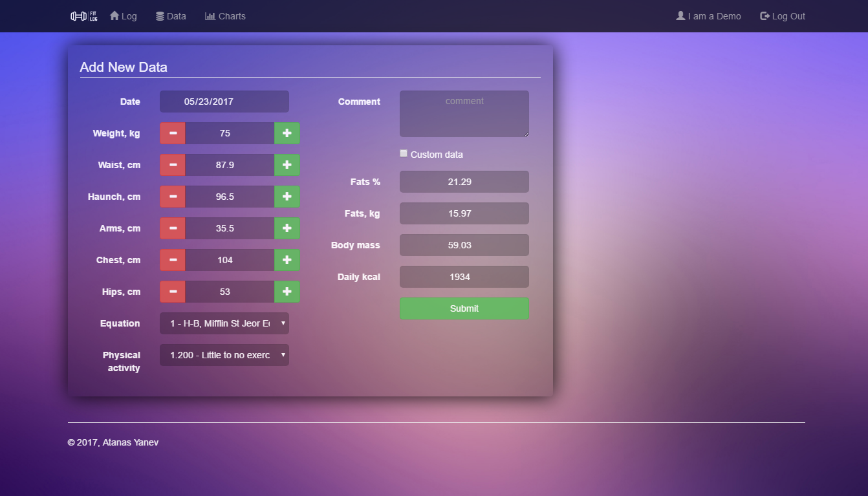Viewport: 868px width, 496px height.
Task: Click the Data list icon in navbar
Action: (158, 16)
